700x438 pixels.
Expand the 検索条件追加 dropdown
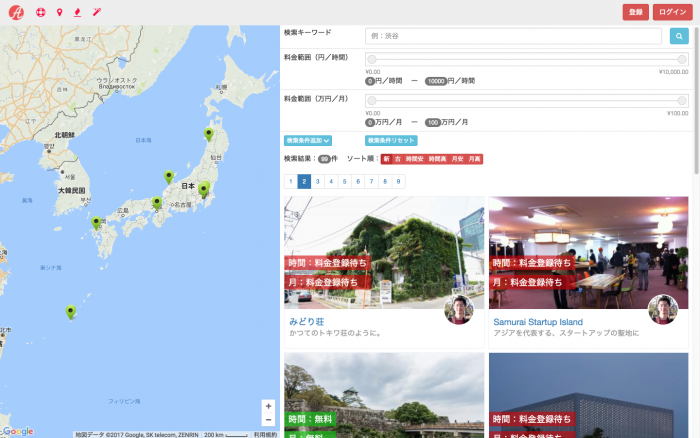(308, 141)
